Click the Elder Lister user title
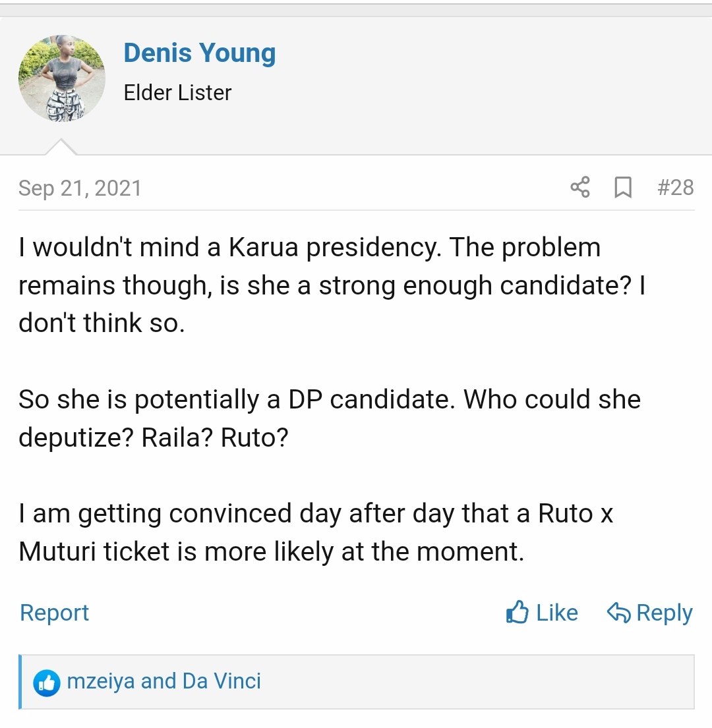The image size is (712, 728). tap(177, 93)
